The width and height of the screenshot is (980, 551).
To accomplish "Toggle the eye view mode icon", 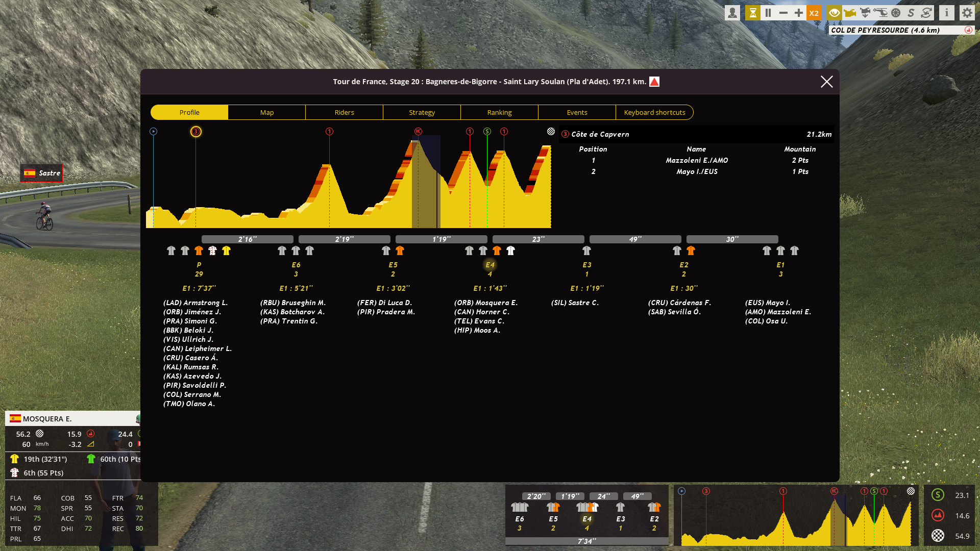I will (835, 13).
